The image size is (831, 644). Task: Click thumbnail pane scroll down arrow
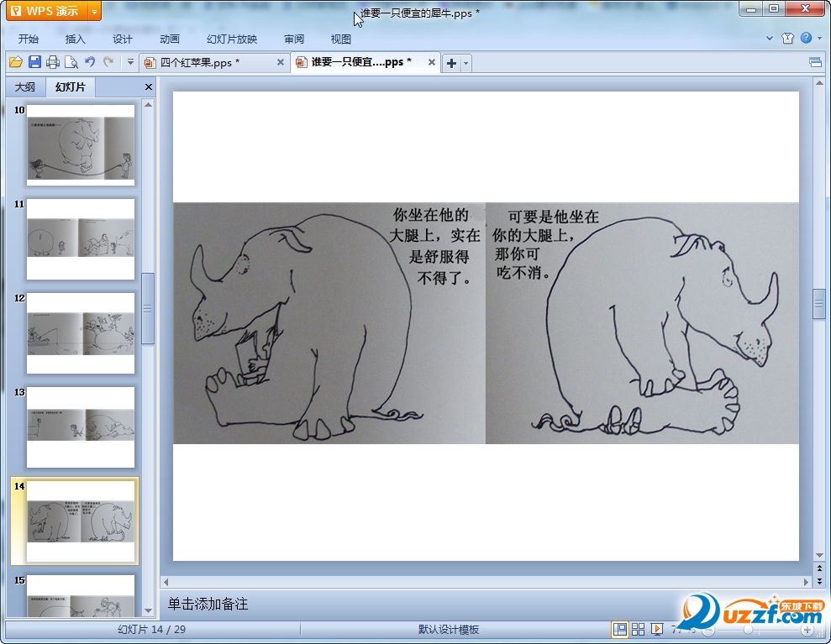pos(149,610)
